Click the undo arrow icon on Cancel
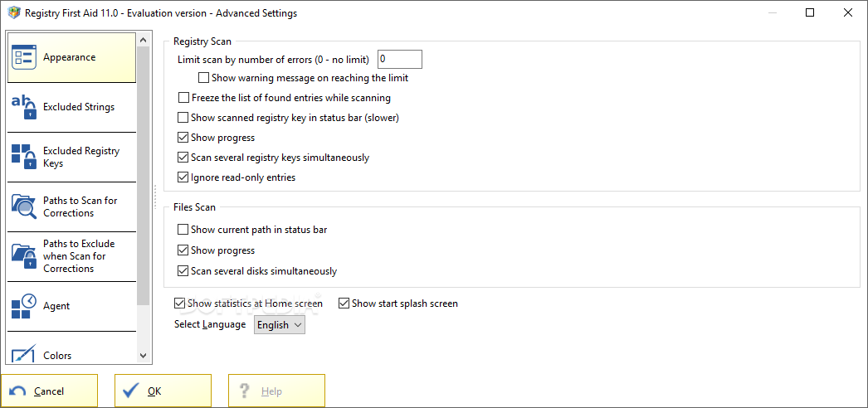 (17, 391)
